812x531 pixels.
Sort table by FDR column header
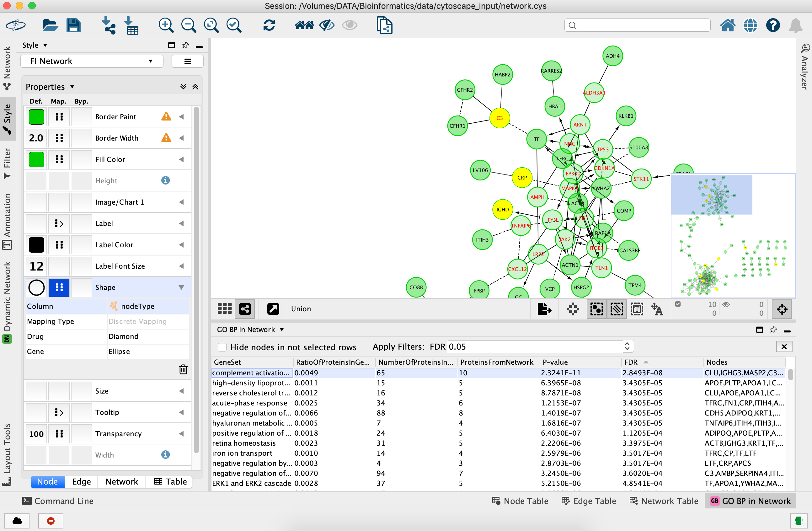pyautogui.click(x=662, y=362)
